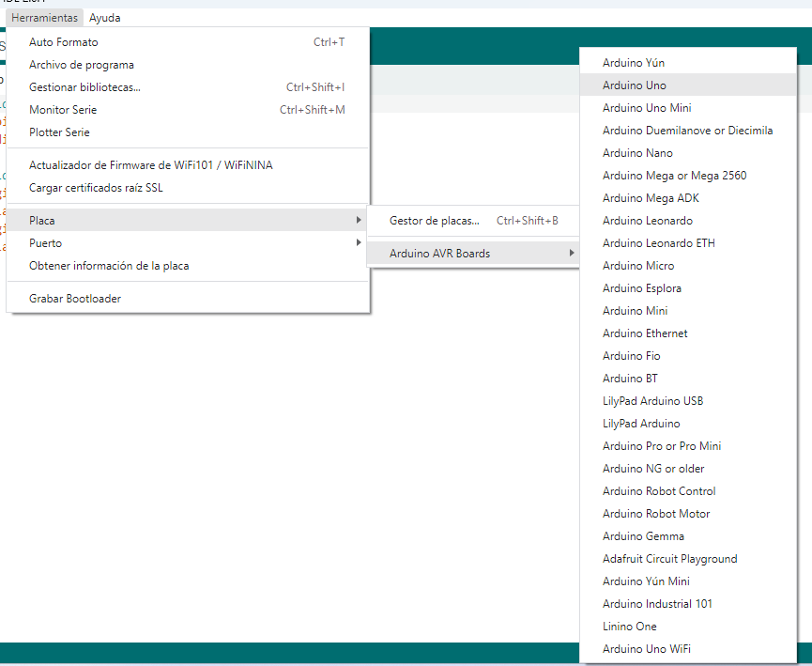812x666 pixels.
Task: Open the Ayuda menu
Action: point(104,18)
